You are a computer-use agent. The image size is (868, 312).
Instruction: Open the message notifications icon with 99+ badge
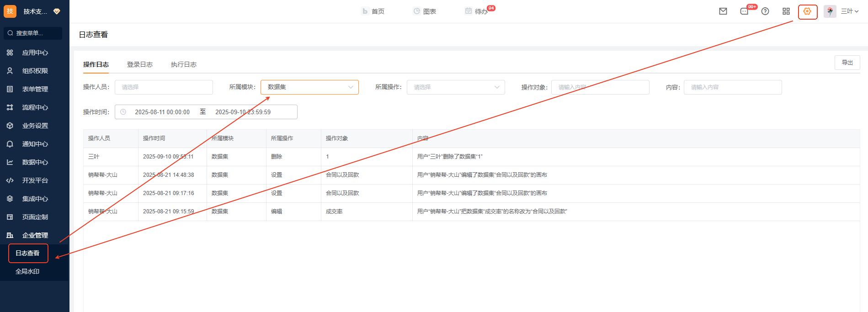(x=744, y=11)
